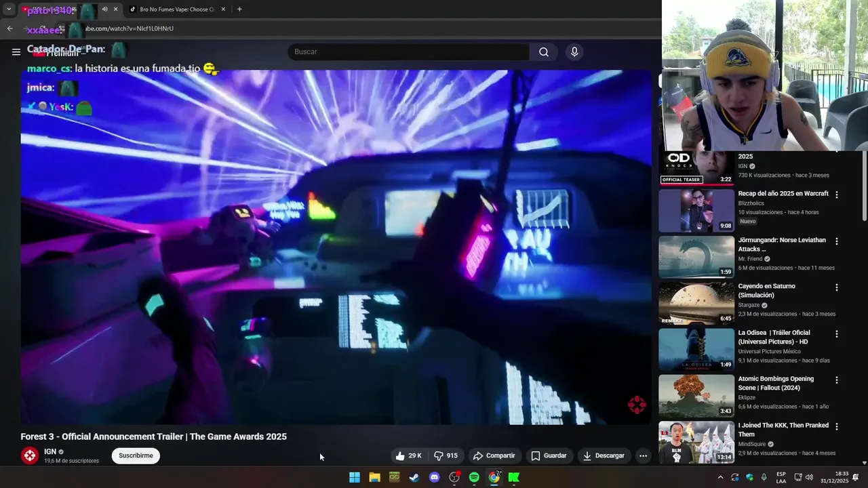868x488 pixels.
Task: Click the video player to pause
Action: click(x=336, y=247)
